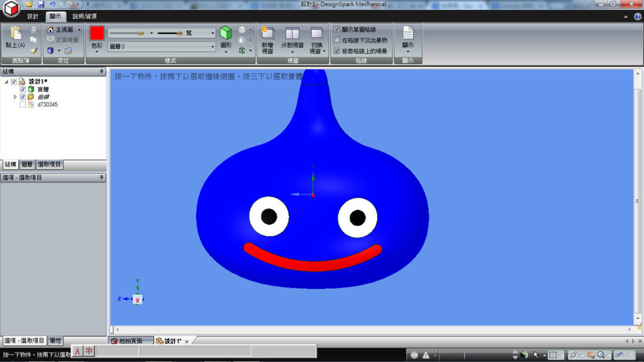This screenshot has width=644, height=362.
Task: Click the undo arrow in quick access toolbar
Action: click(x=53, y=4)
